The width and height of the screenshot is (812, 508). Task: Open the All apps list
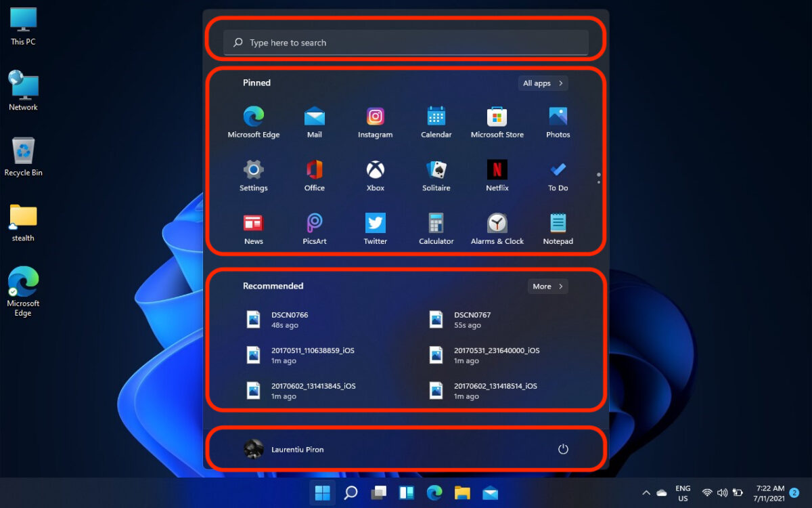point(543,83)
